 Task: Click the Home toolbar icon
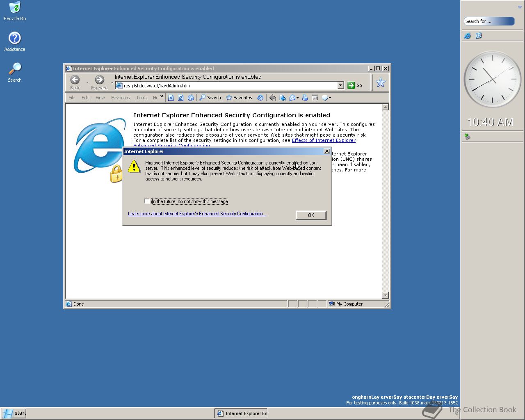click(x=191, y=98)
